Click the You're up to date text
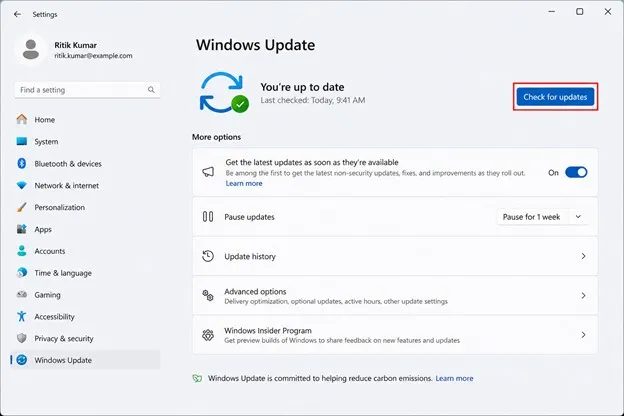624x416 pixels. coord(302,87)
